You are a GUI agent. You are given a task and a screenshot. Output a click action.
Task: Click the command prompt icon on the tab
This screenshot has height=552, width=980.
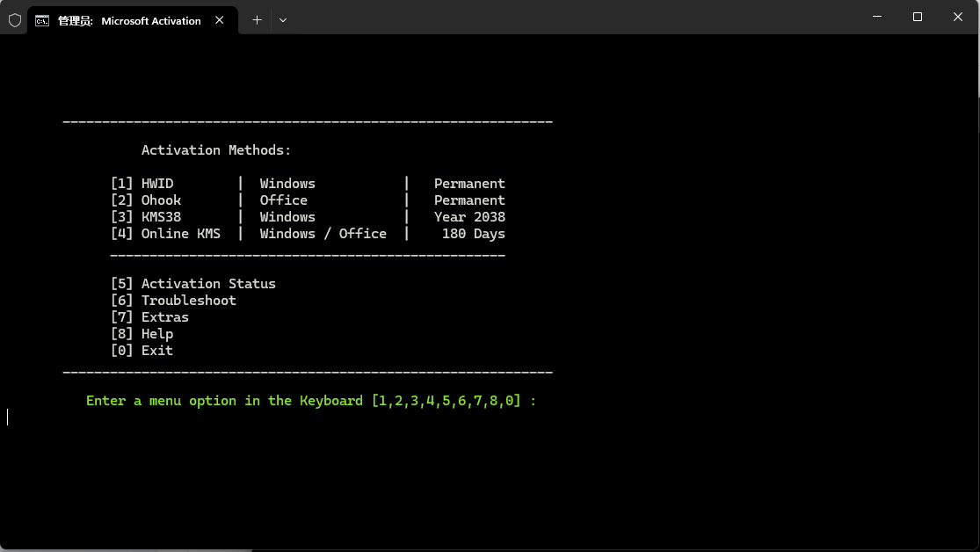click(42, 20)
